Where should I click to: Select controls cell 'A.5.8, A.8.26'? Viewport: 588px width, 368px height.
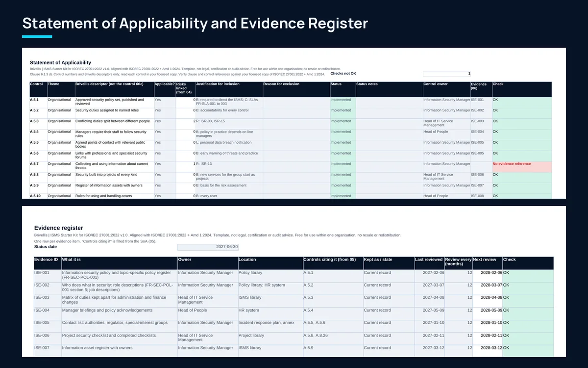[x=333, y=339]
